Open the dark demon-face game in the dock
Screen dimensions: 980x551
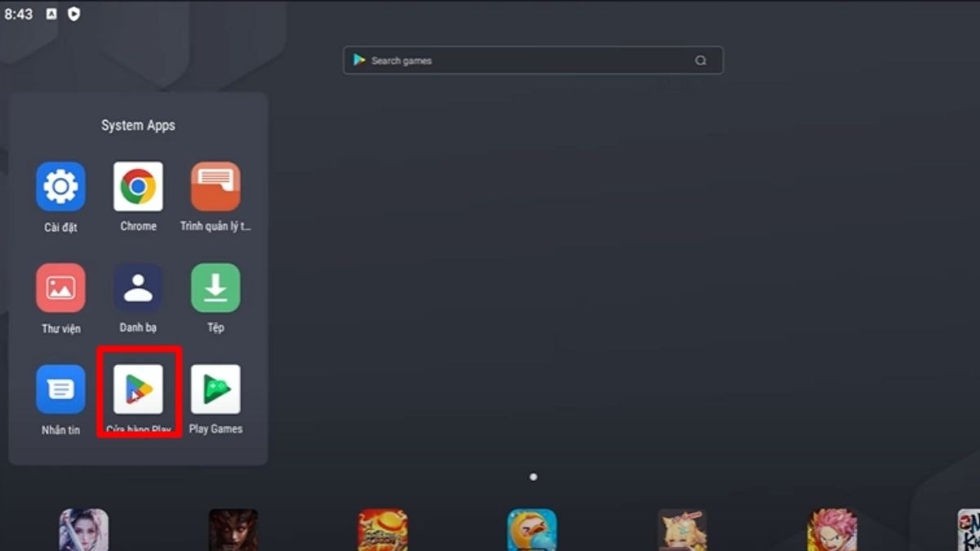[234, 530]
